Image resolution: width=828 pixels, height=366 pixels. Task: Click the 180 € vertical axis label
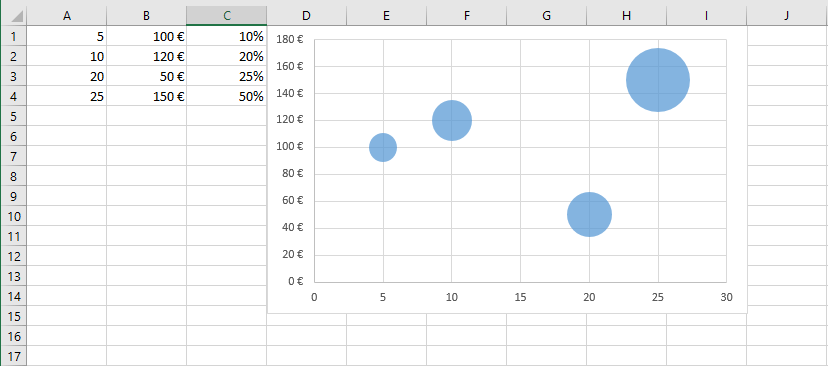point(289,39)
